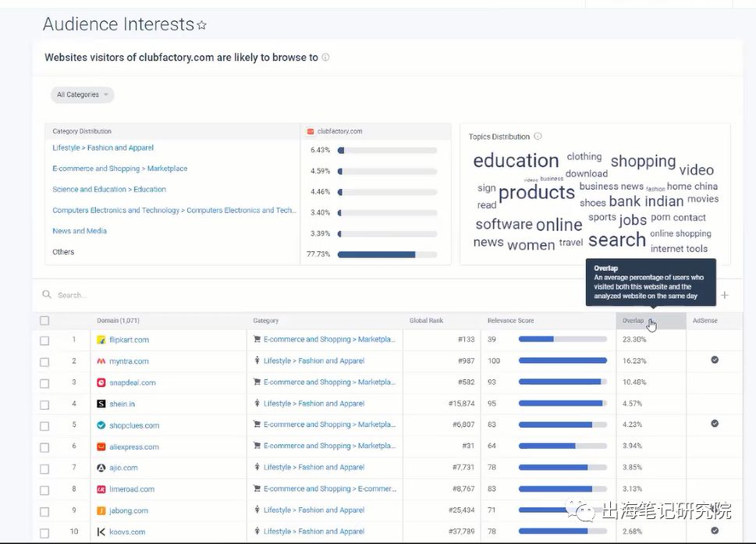The image size is (756, 544).
Task: Click the info icon beside Topics Distribution
Action: (x=538, y=137)
